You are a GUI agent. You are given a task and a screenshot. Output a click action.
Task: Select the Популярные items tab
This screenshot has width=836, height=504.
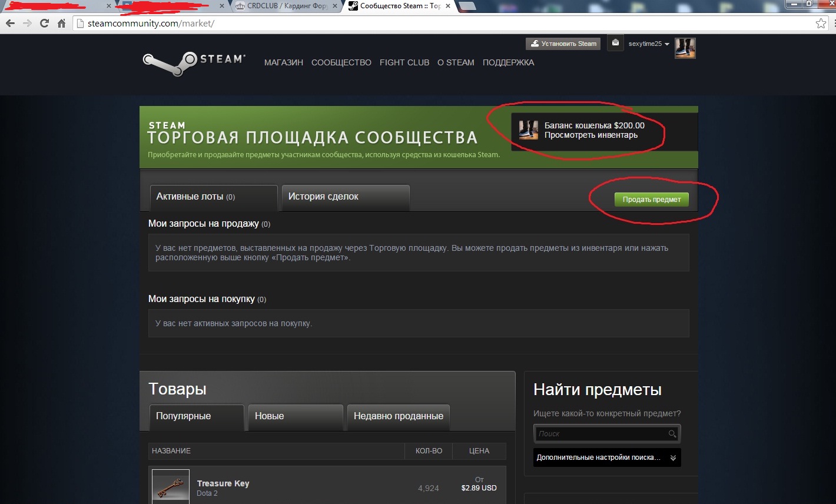click(197, 417)
